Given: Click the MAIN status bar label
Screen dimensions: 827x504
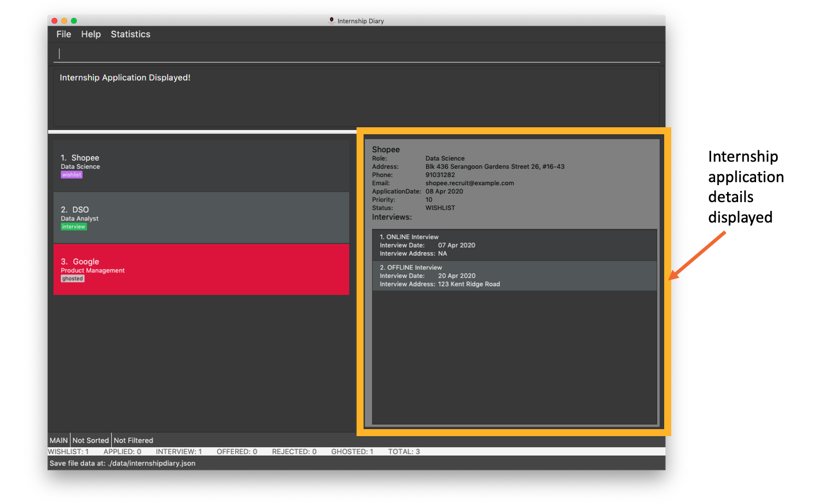Looking at the screenshot, I should coord(58,440).
